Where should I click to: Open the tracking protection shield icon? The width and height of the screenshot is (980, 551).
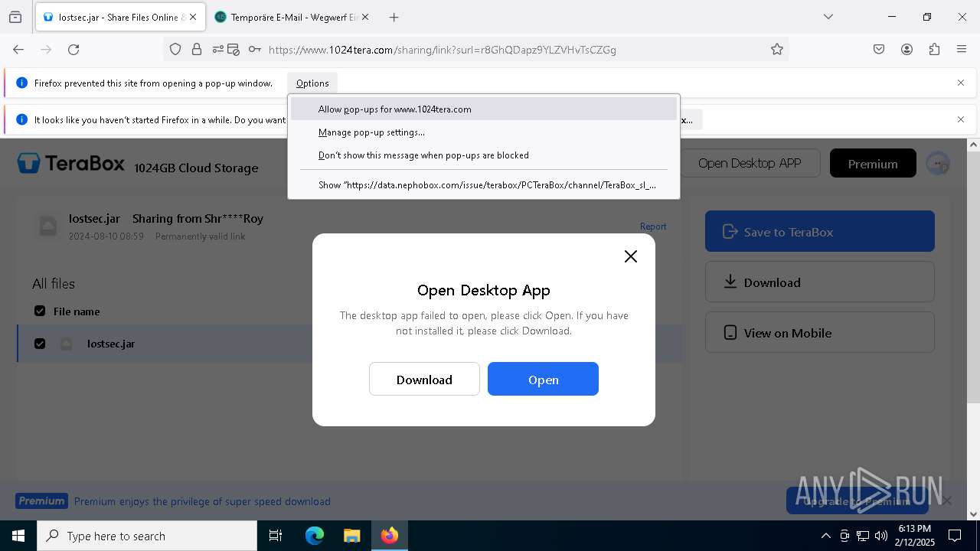pos(175,49)
